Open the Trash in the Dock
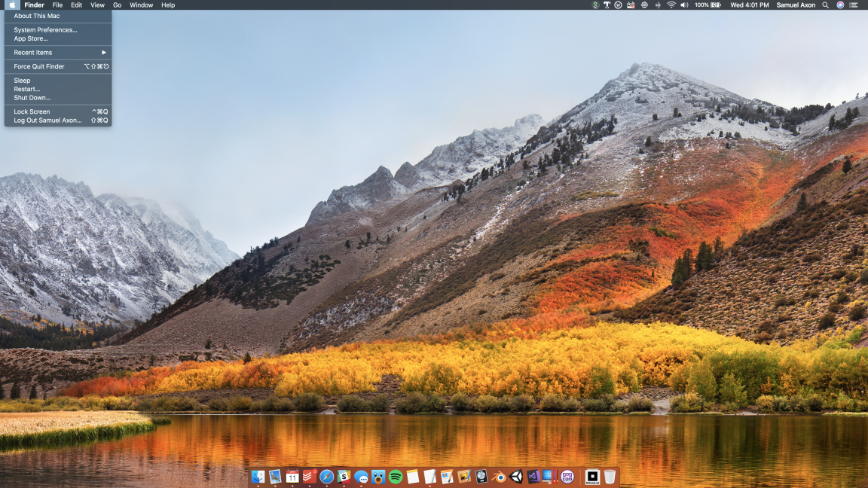Screen dimensions: 868x488 [x=609, y=476]
